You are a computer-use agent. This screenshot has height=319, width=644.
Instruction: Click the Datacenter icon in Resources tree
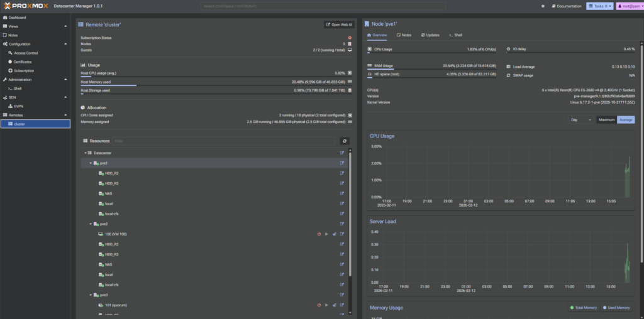pyautogui.click(x=90, y=153)
